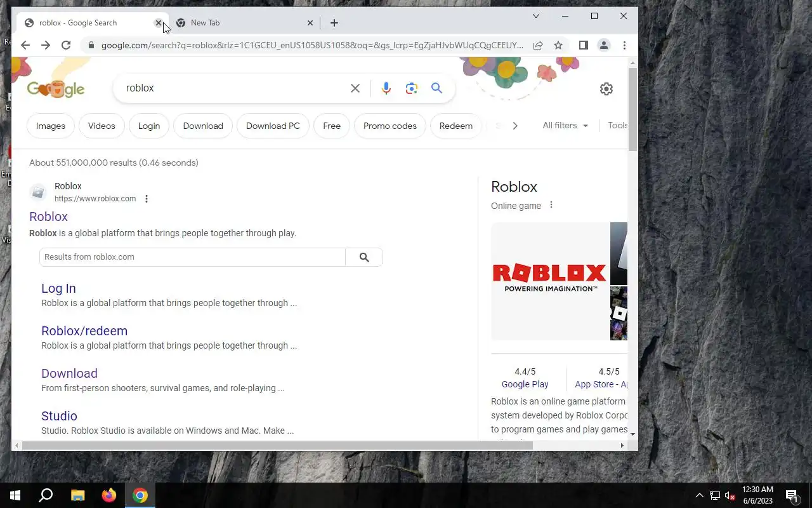The width and height of the screenshot is (812, 508).
Task: Select the Login filter chip
Action: click(149, 126)
